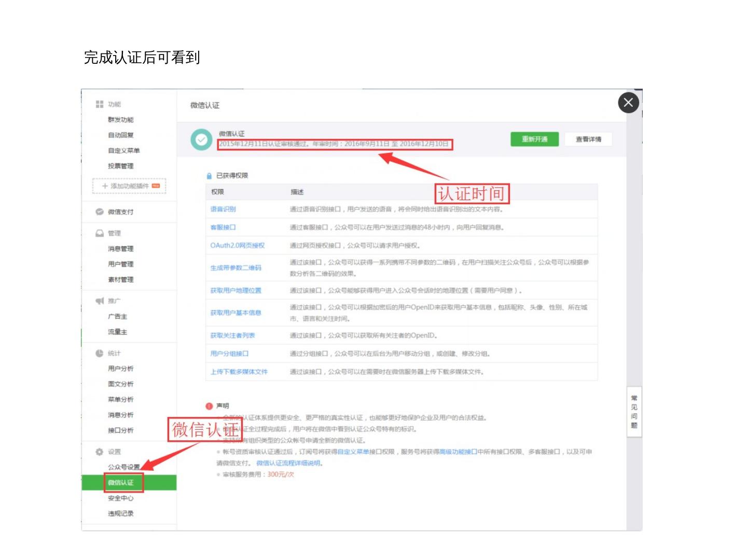Image resolution: width=747 pixels, height=560 pixels.
Task: Click the certification date text starting 2015年12月11日
Action: pyautogui.click(x=334, y=144)
